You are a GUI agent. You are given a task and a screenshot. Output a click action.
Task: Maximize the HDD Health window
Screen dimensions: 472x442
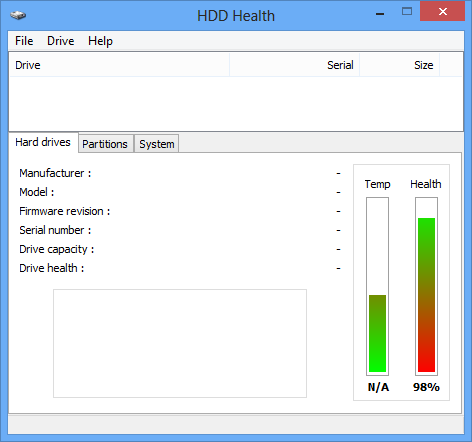click(x=407, y=12)
